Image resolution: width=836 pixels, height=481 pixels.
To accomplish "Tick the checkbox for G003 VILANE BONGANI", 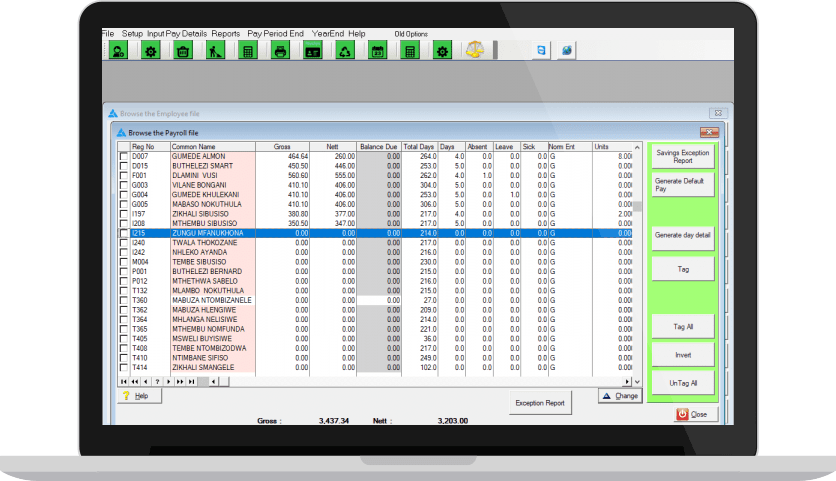I will click(124, 185).
